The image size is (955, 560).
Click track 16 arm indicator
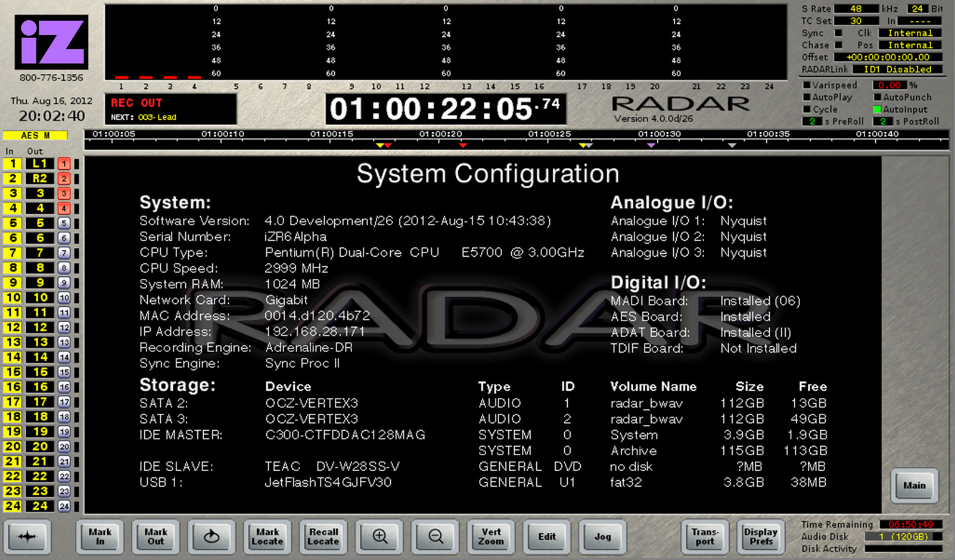pos(64,387)
